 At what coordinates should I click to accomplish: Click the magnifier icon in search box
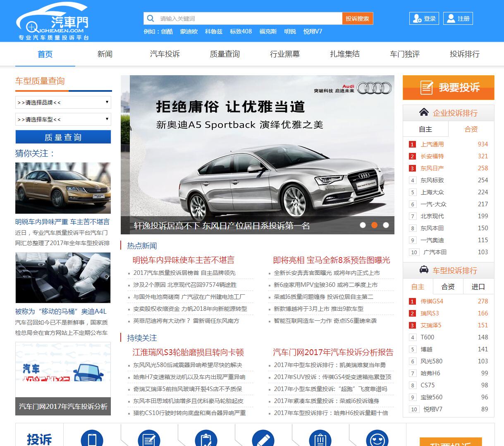coord(150,19)
